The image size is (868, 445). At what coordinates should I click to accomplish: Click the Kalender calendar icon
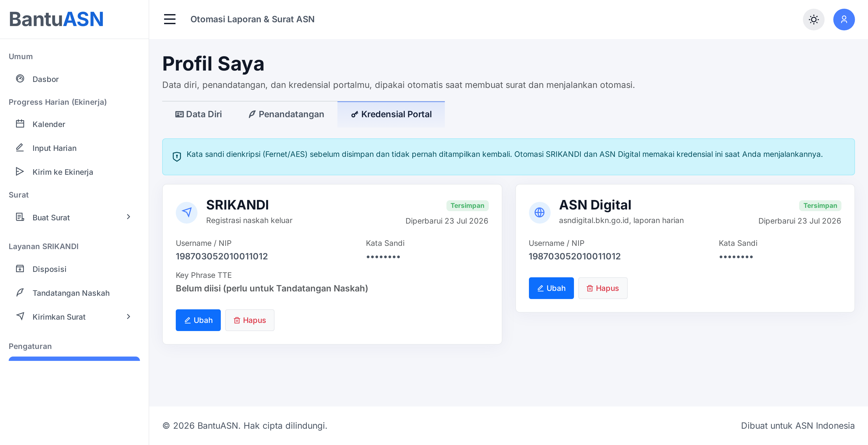pyautogui.click(x=20, y=124)
